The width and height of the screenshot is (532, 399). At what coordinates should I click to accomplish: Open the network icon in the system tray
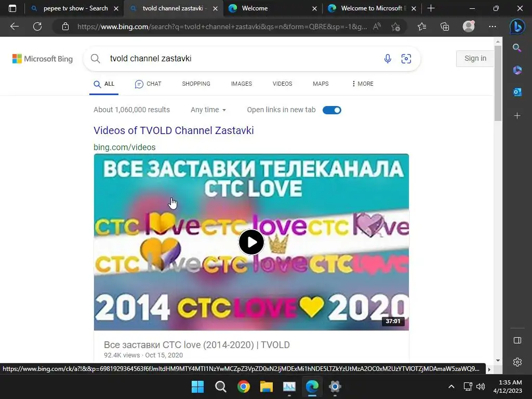[468, 387]
